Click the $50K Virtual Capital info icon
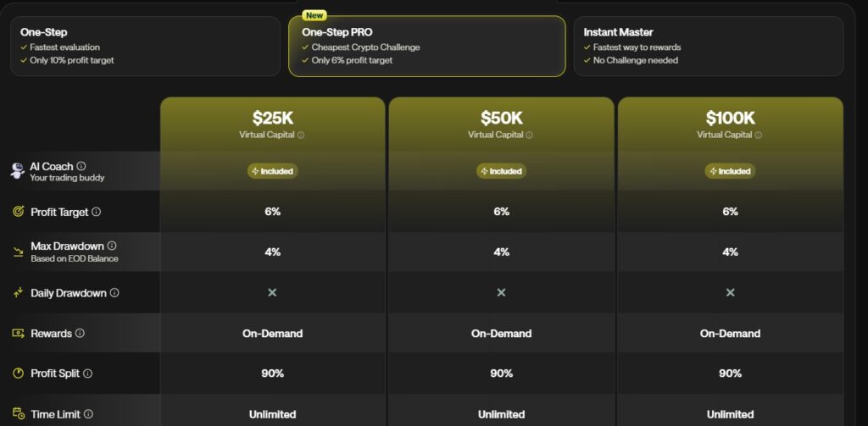The image size is (868, 426). pyautogui.click(x=530, y=135)
